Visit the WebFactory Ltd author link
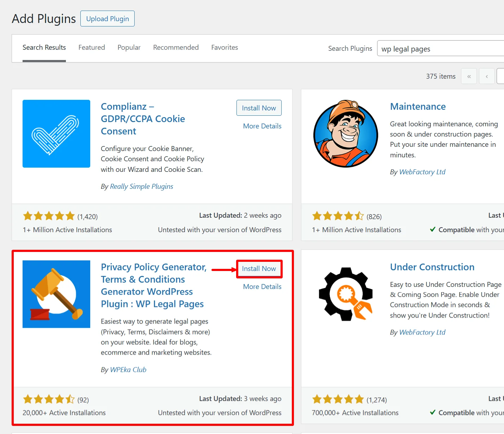Viewport: 504px width, 434px height. click(x=422, y=172)
